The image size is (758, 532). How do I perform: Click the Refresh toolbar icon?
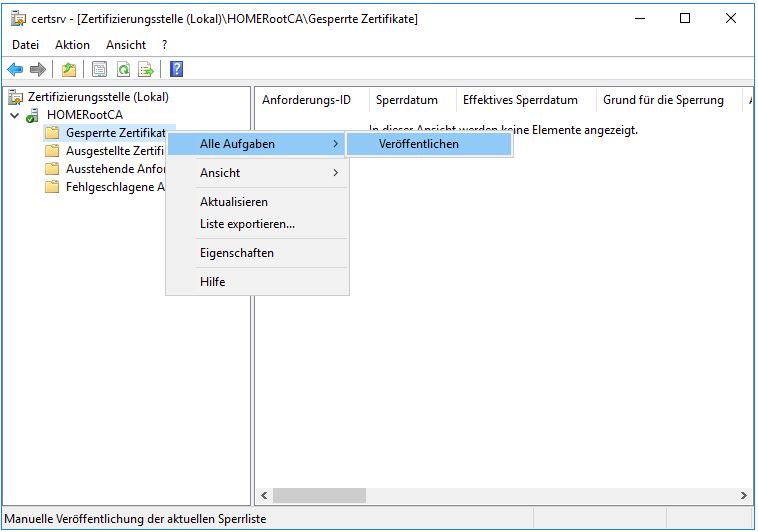(x=123, y=69)
